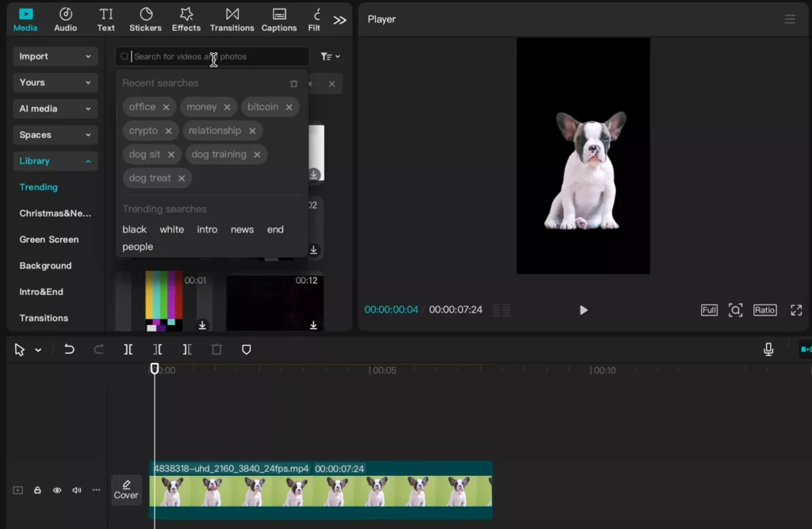Add a marker shield icon
This screenshot has width=812, height=529.
pos(246,349)
